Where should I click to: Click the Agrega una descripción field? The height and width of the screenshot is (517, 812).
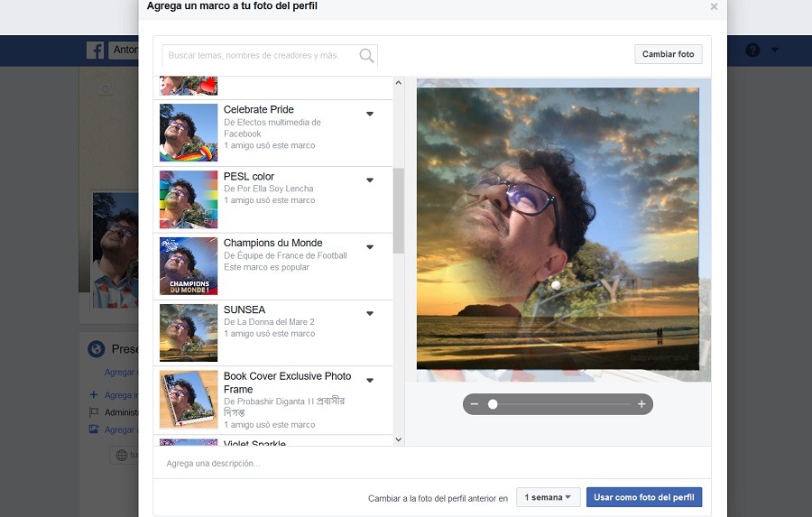(x=431, y=463)
